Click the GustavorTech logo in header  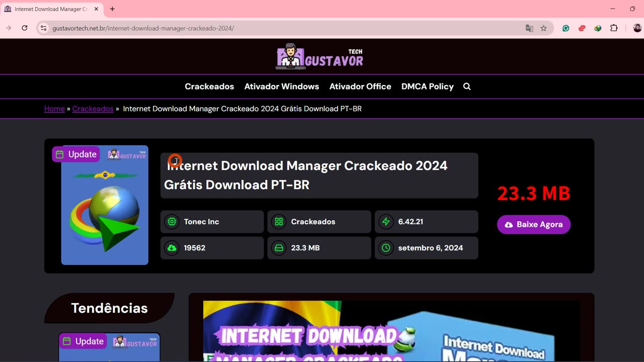point(319,56)
